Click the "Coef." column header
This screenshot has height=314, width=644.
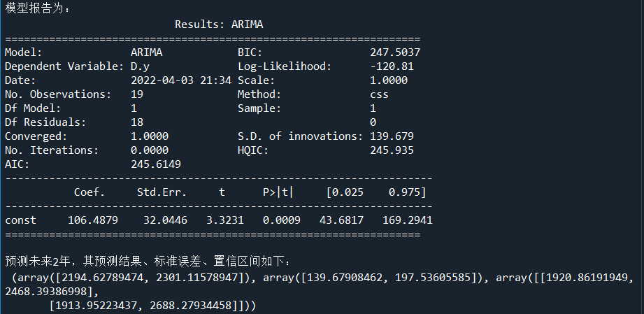click(90, 192)
